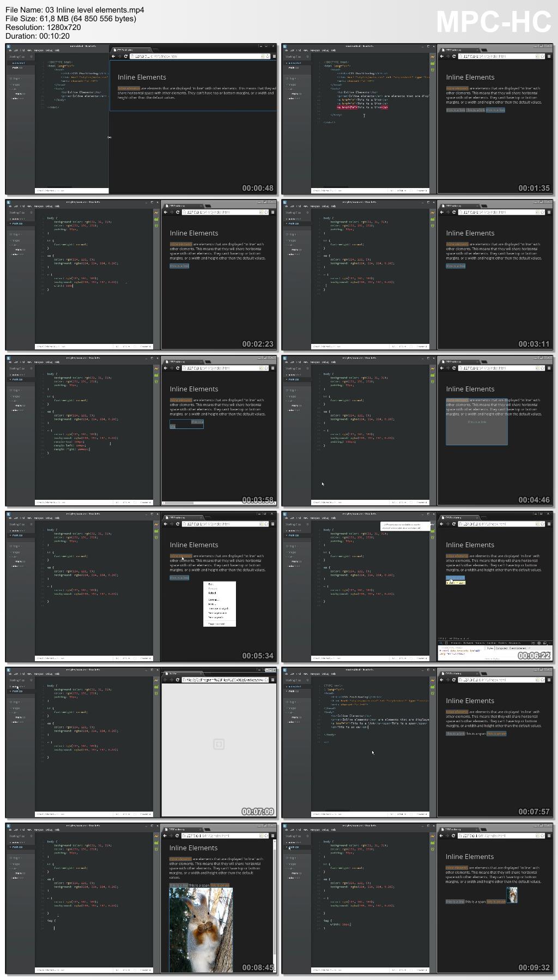Screen dimensions: 558x980
Task: Click the gray padded link box in 00:04:46 frame
Action: [477, 422]
